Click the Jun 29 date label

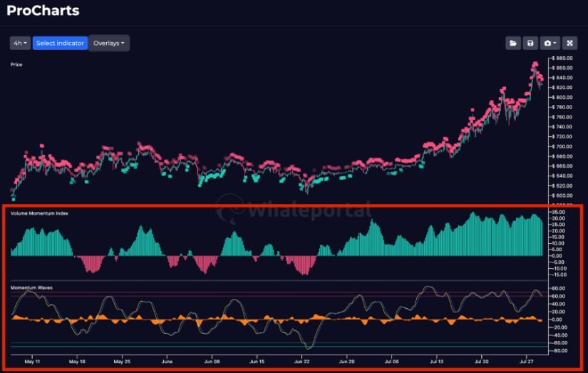(347, 362)
